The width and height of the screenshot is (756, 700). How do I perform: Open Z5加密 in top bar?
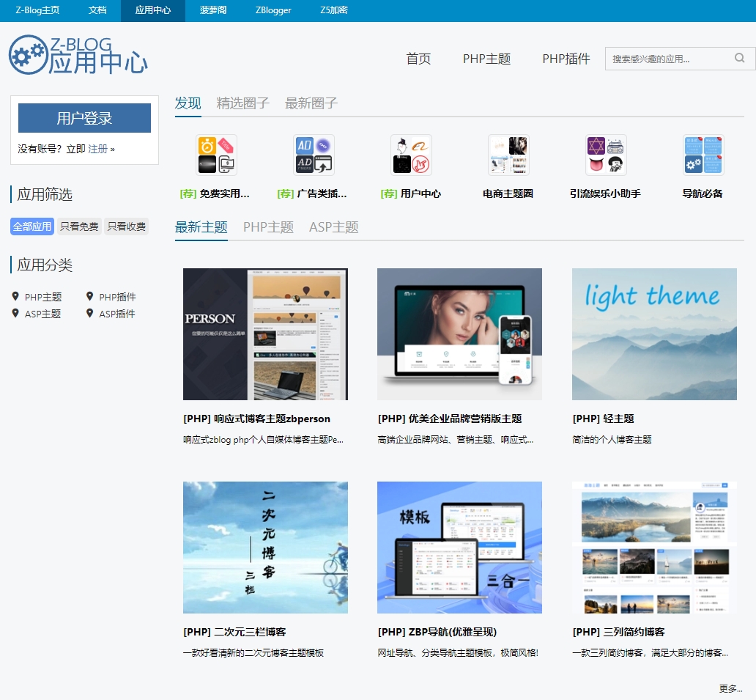pos(333,10)
